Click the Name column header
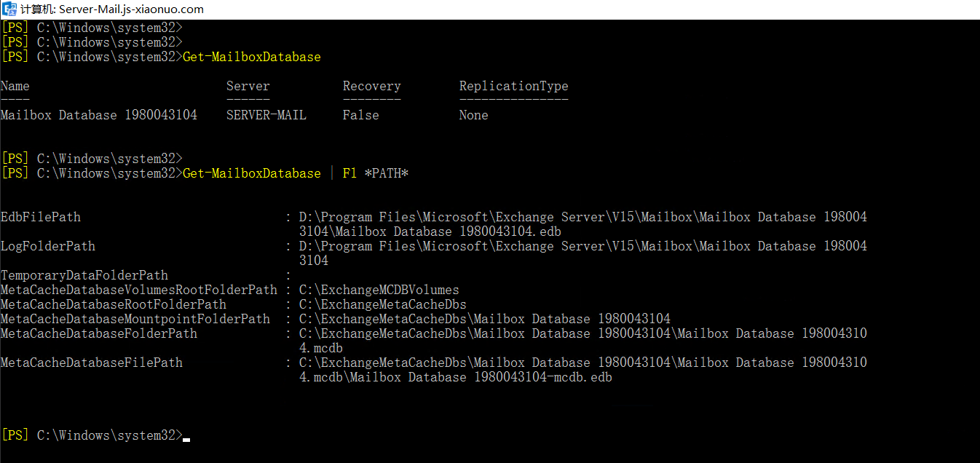Viewport: 980px width, 463px height. (x=15, y=86)
